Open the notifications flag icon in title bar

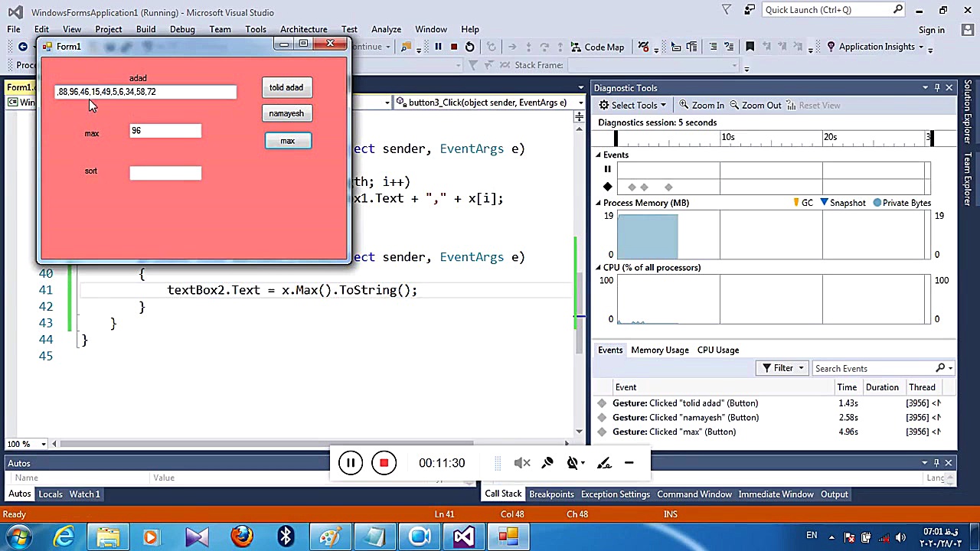point(727,10)
